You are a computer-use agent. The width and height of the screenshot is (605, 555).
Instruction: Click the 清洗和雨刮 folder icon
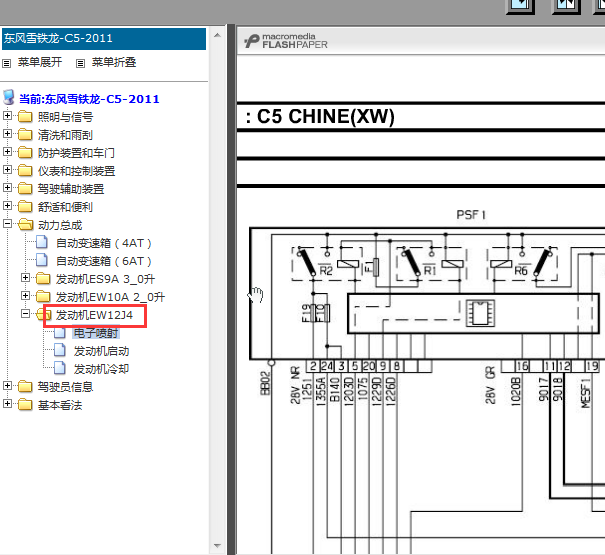pyautogui.click(x=25, y=134)
